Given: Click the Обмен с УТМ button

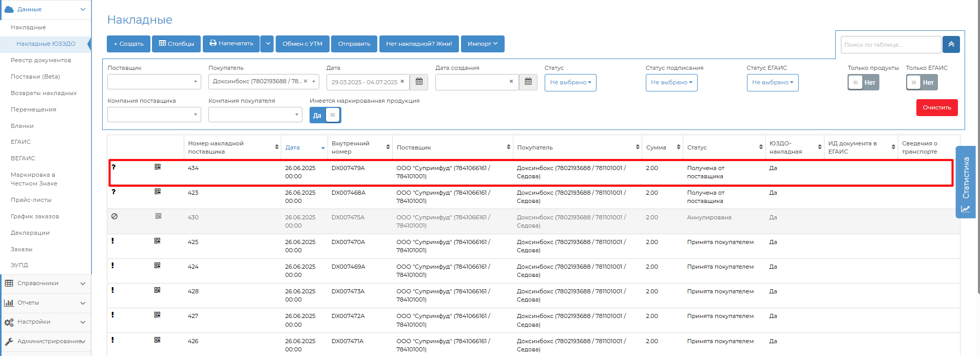Looking at the screenshot, I should click(302, 44).
